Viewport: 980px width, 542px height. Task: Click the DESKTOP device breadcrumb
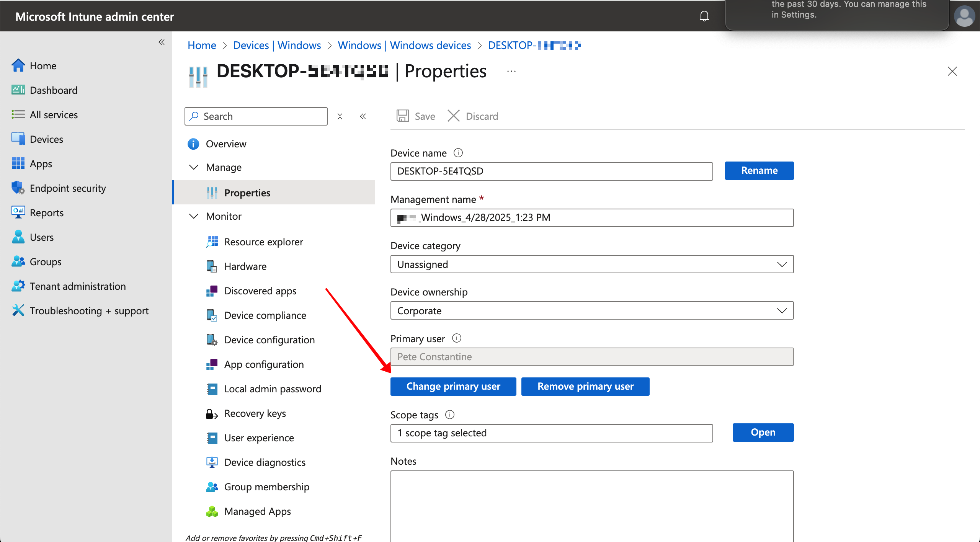pyautogui.click(x=534, y=45)
